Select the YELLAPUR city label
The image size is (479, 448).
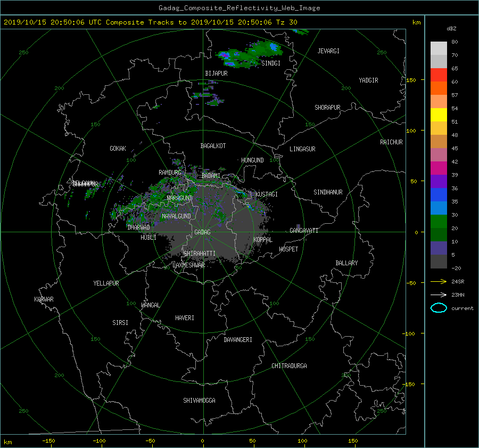[x=106, y=283]
